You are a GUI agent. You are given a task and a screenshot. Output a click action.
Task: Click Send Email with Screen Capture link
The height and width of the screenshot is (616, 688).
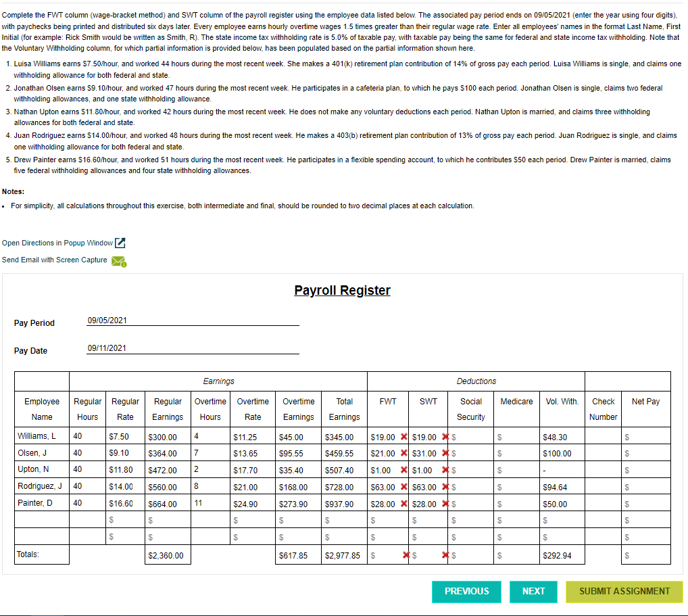54,260
